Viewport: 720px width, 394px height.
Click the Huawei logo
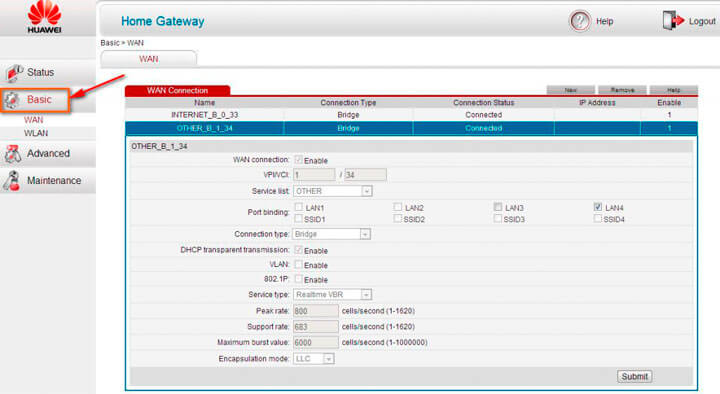(x=44, y=18)
